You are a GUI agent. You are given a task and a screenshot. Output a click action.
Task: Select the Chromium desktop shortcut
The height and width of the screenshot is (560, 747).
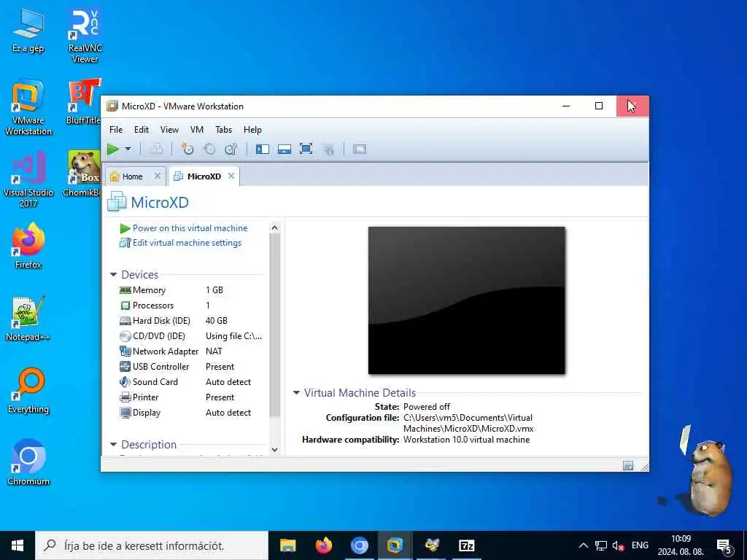[x=28, y=463]
